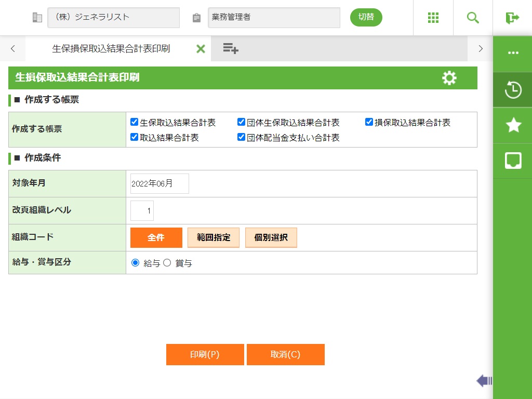The height and width of the screenshot is (399, 532).
Task: Open the history clock sidebar icon
Action: pos(513,89)
